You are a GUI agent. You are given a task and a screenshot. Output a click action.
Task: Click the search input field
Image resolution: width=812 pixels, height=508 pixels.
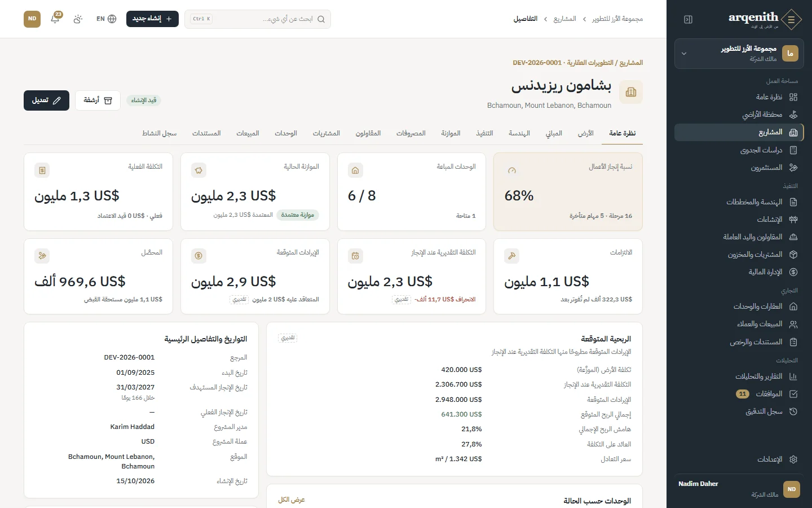[258, 19]
